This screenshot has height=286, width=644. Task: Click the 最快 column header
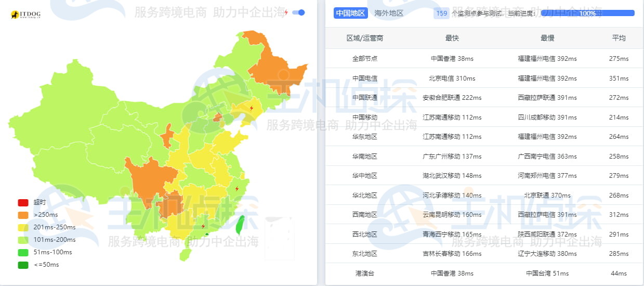pyautogui.click(x=452, y=38)
